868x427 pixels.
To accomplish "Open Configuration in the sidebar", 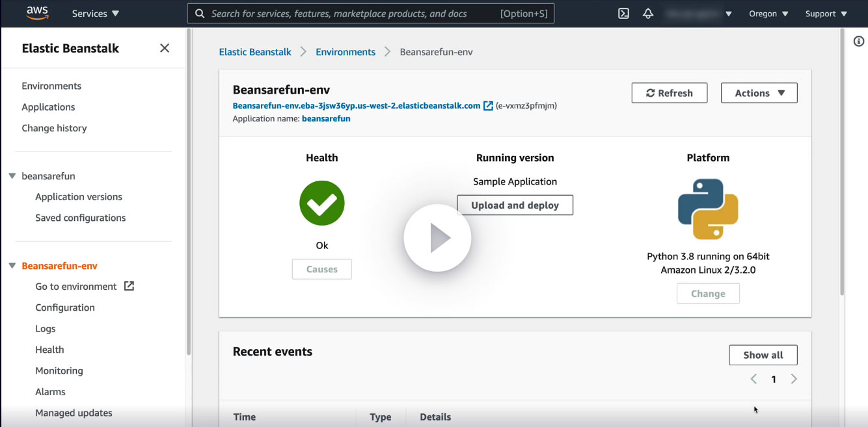I will 65,307.
